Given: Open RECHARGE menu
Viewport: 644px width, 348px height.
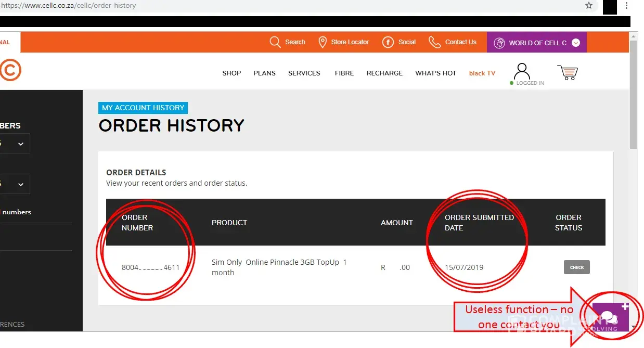Looking at the screenshot, I should pyautogui.click(x=384, y=73).
